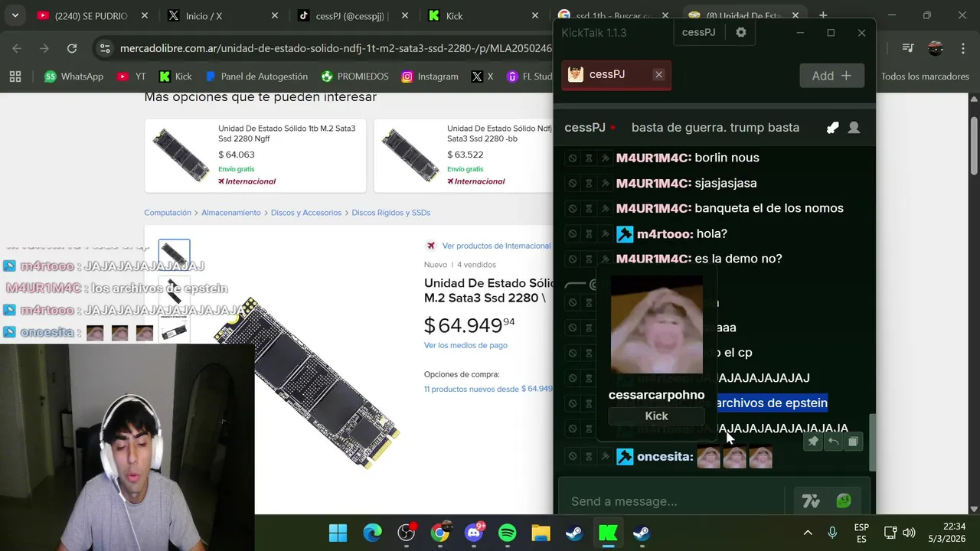
Task: Open Microsoft Edge from taskbar
Action: pyautogui.click(x=372, y=533)
